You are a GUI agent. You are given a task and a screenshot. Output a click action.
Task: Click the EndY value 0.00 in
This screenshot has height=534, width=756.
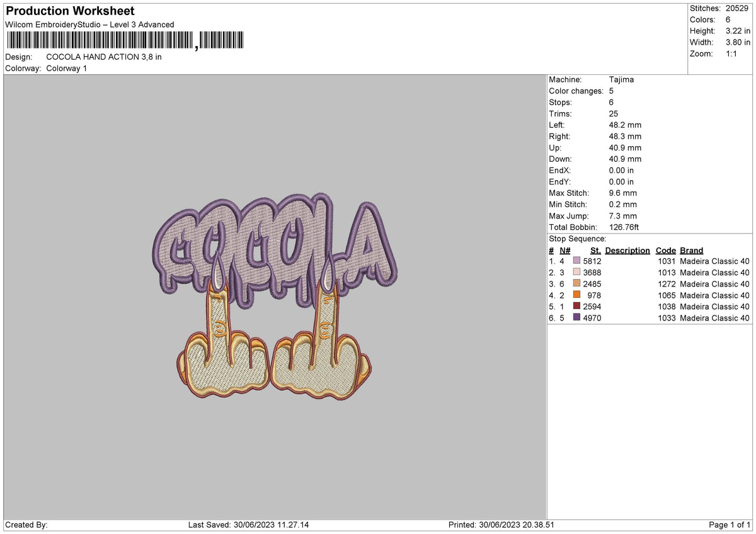click(621, 181)
